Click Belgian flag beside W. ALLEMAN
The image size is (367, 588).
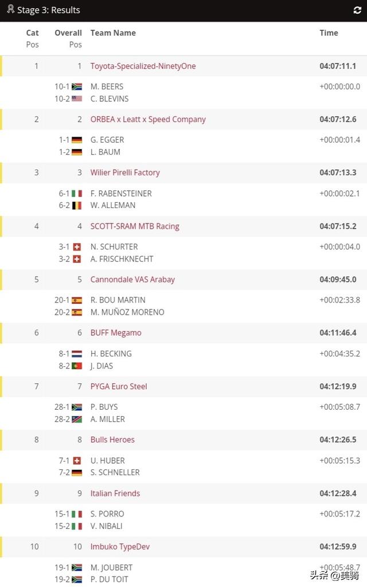tap(77, 206)
